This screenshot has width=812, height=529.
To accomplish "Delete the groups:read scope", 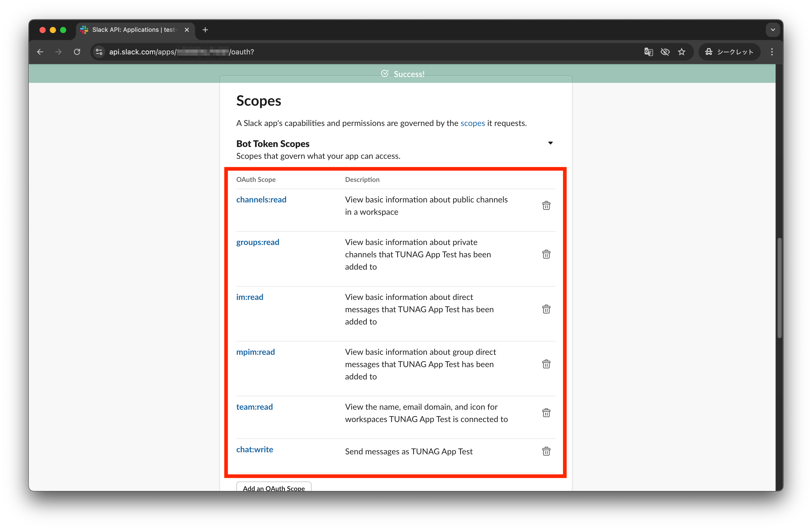I will (x=546, y=254).
